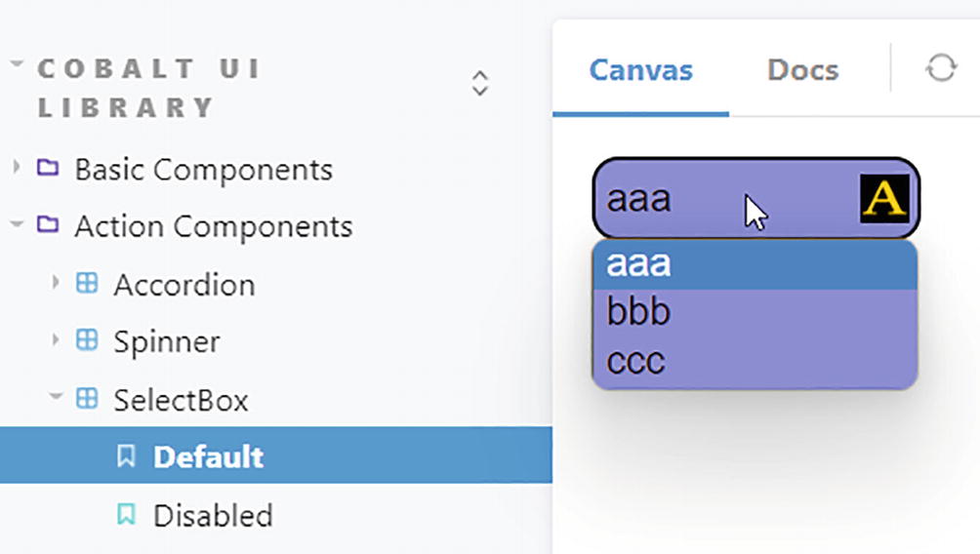The image size is (980, 554).
Task: Collapse the SelectBox tree arrow
Action: pyautogui.click(x=56, y=398)
